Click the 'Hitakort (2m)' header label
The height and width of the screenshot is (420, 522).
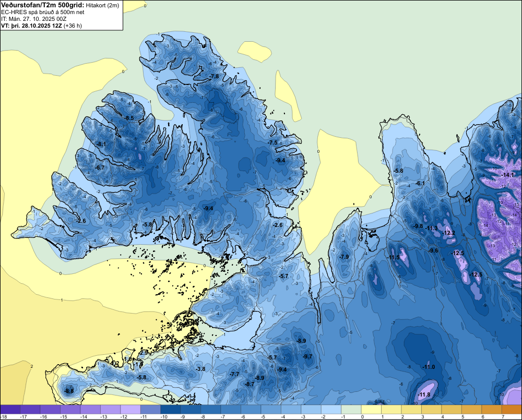[x=102, y=5]
